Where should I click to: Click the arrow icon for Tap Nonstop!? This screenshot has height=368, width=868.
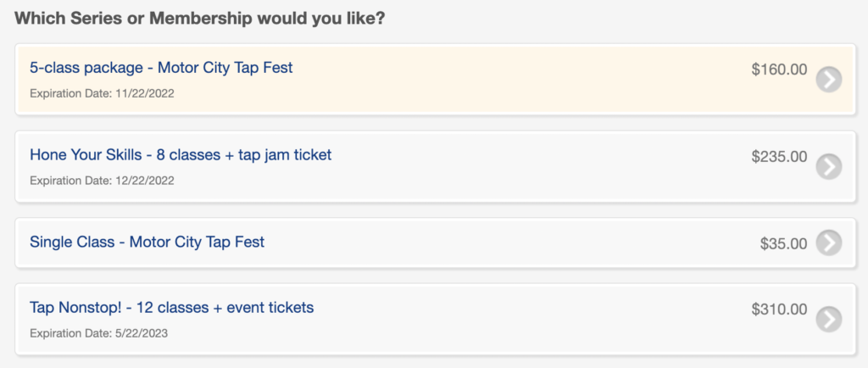point(829,319)
